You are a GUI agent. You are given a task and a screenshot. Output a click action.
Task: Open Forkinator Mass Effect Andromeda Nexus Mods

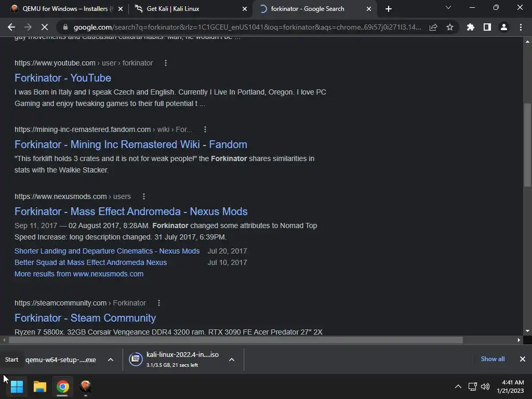(x=131, y=211)
